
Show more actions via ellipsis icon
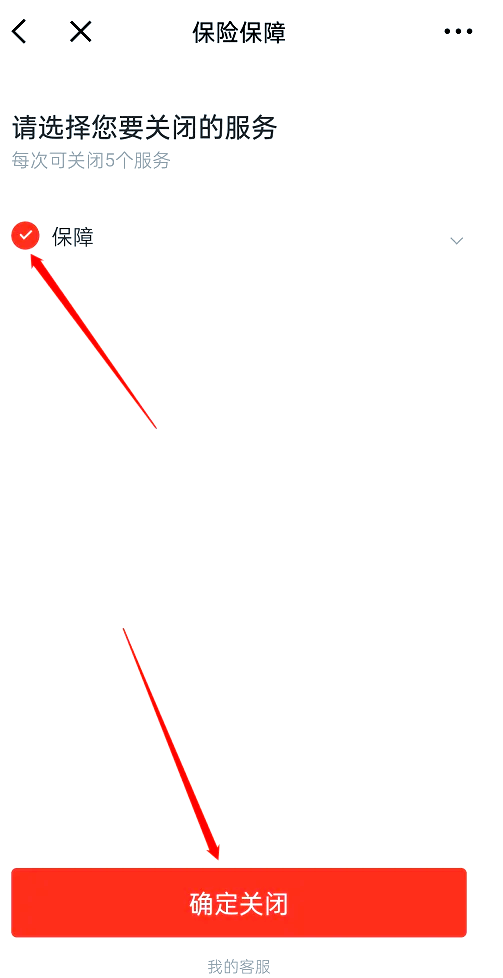coord(458,32)
